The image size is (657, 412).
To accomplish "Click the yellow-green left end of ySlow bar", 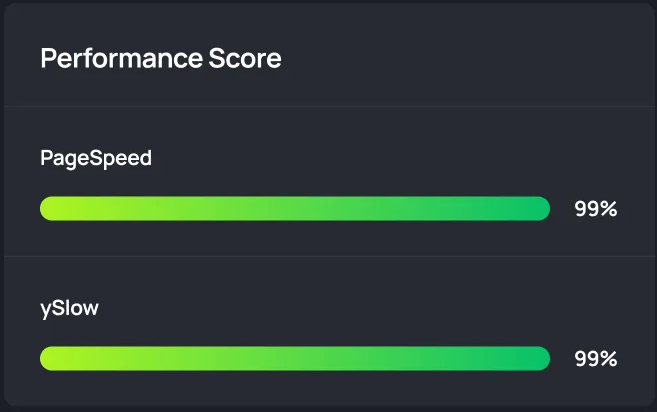I will click(x=52, y=358).
